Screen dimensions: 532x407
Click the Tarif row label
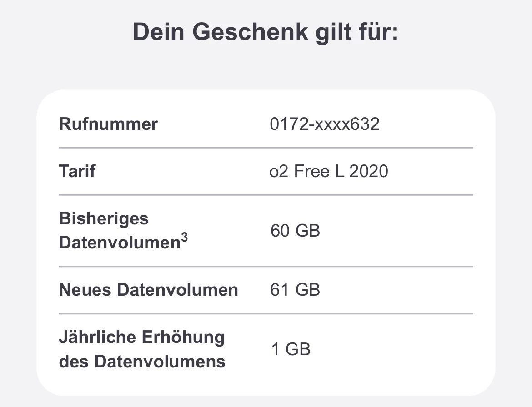[77, 171]
